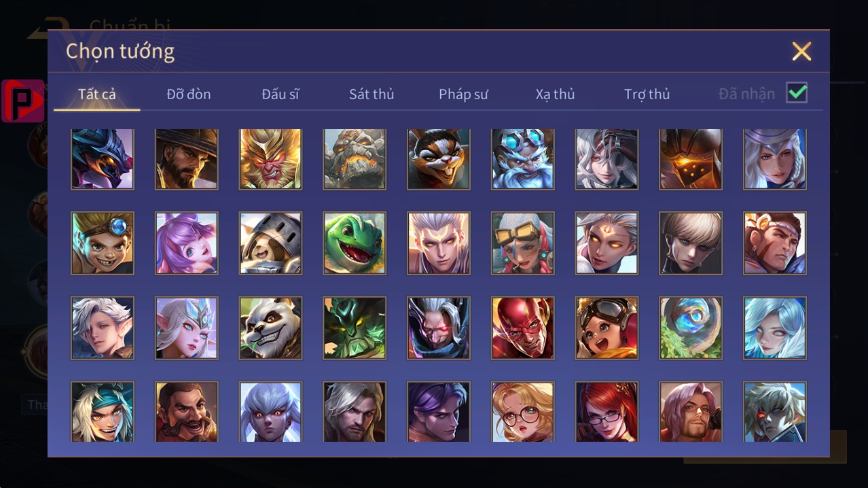Close the Chọn tướng dialog
The width and height of the screenshot is (868, 488).
click(801, 51)
